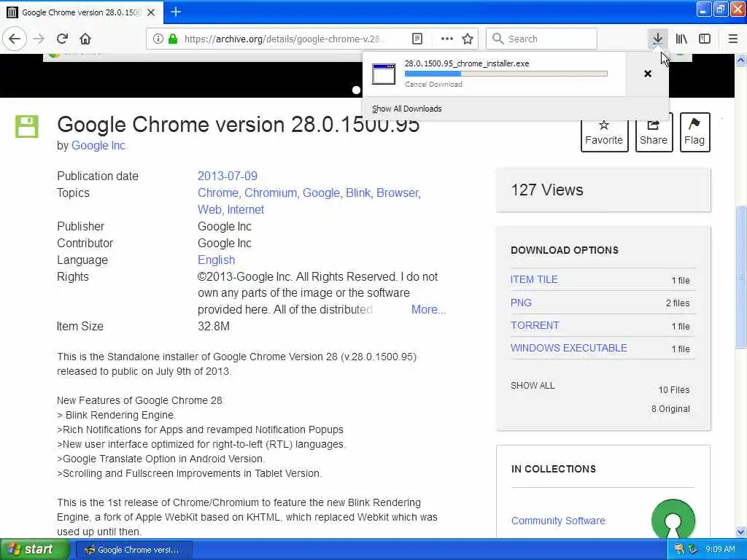Click the page scrollbar down arrow
747x560 pixels.
[741, 532]
